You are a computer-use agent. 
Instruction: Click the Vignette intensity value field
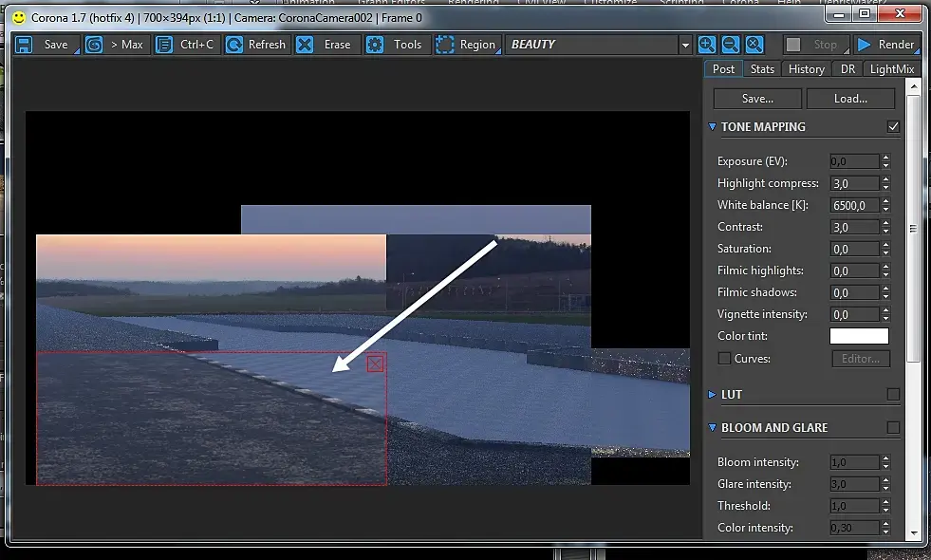point(854,314)
